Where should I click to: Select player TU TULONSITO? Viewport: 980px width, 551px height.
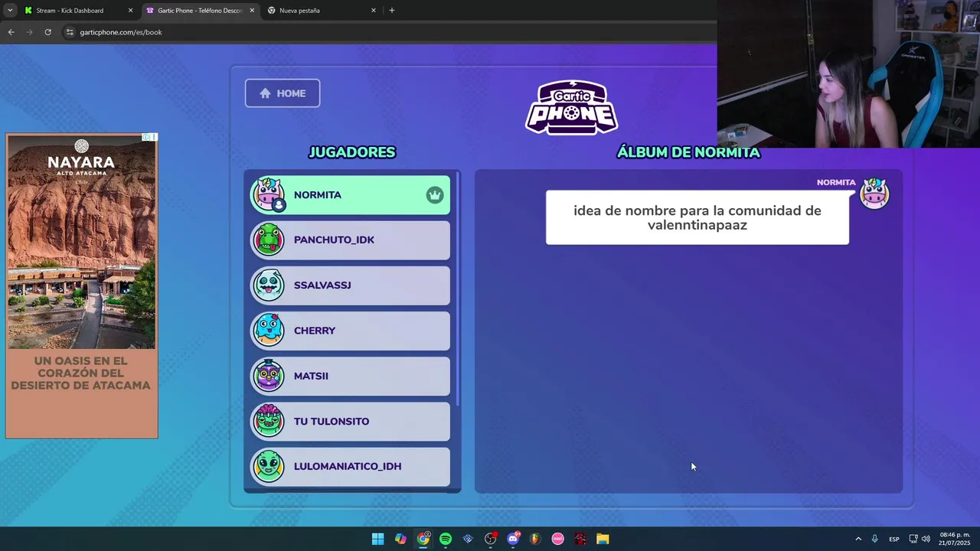[351, 422]
